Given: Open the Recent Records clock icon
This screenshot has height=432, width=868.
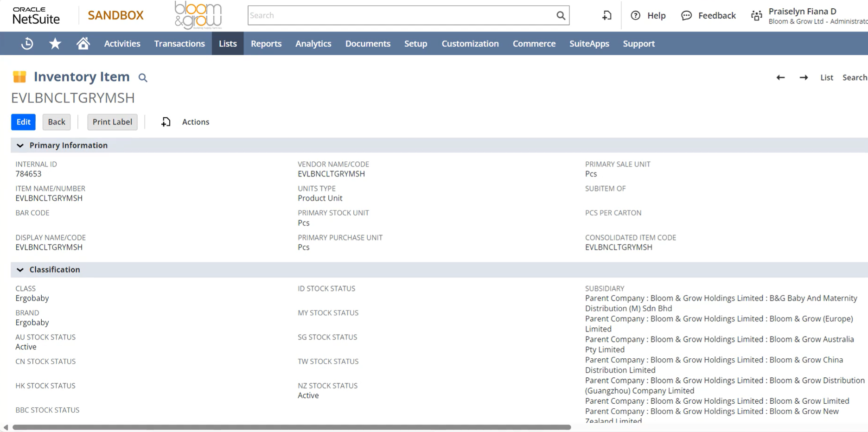Looking at the screenshot, I should [27, 44].
